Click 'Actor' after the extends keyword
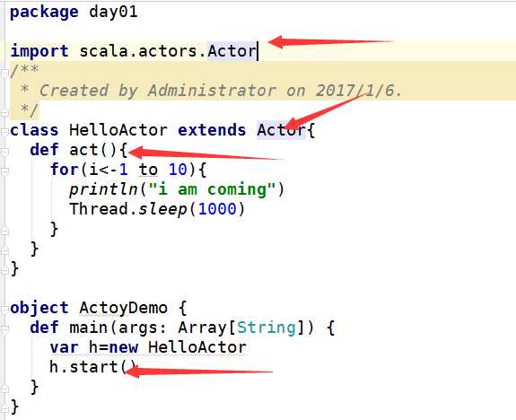 coord(282,130)
